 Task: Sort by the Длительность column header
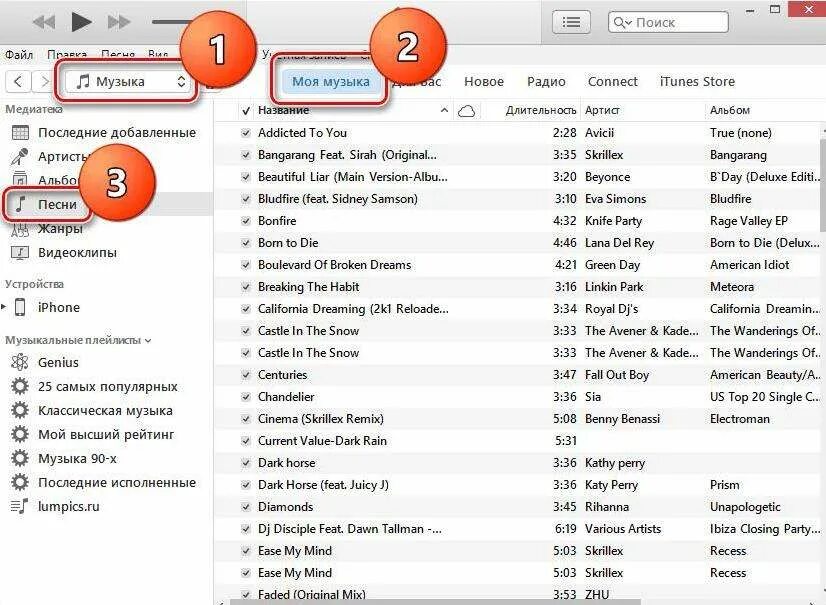click(541, 111)
